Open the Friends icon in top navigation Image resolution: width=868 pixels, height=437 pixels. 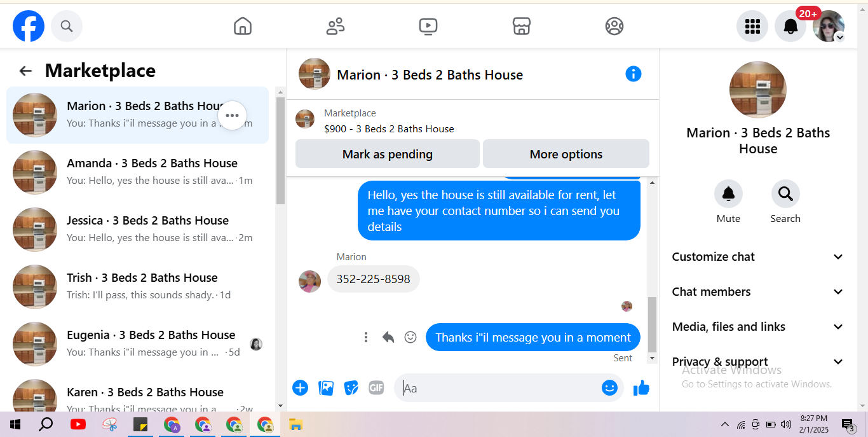[x=336, y=26]
